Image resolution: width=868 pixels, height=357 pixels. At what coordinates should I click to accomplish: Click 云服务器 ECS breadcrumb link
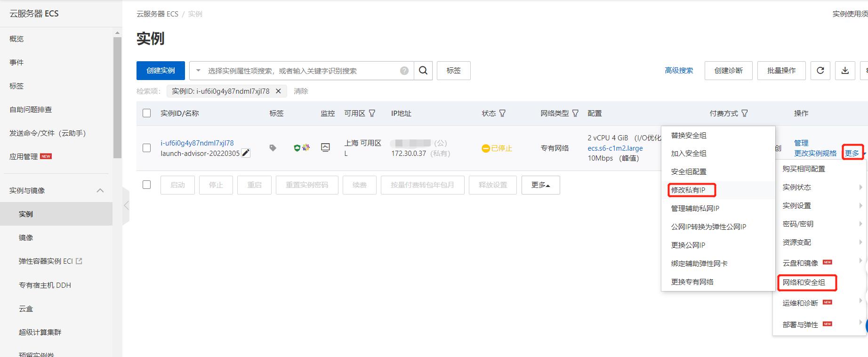pyautogui.click(x=157, y=14)
